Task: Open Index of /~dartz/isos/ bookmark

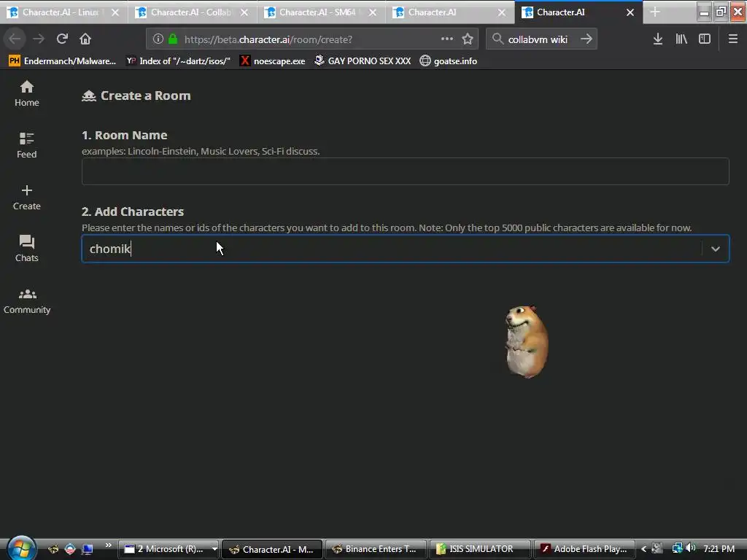Action: (x=178, y=61)
